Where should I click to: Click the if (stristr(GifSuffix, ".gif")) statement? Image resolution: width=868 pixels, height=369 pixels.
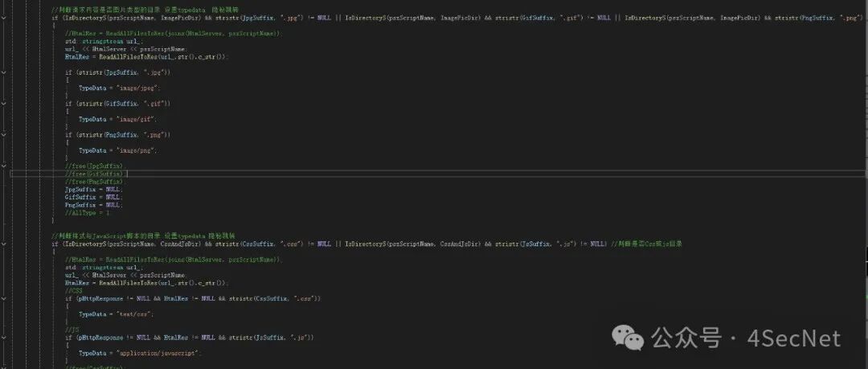click(x=117, y=103)
